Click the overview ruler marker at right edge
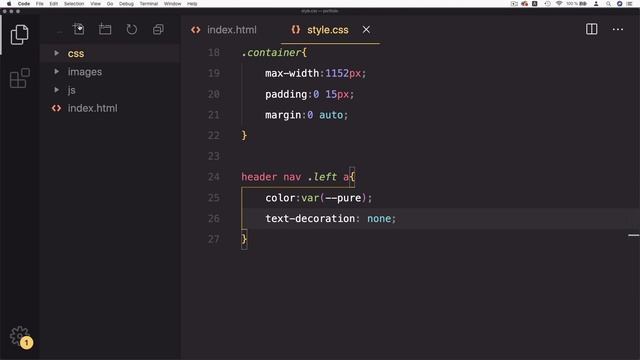The height and width of the screenshot is (360, 640). click(x=633, y=235)
